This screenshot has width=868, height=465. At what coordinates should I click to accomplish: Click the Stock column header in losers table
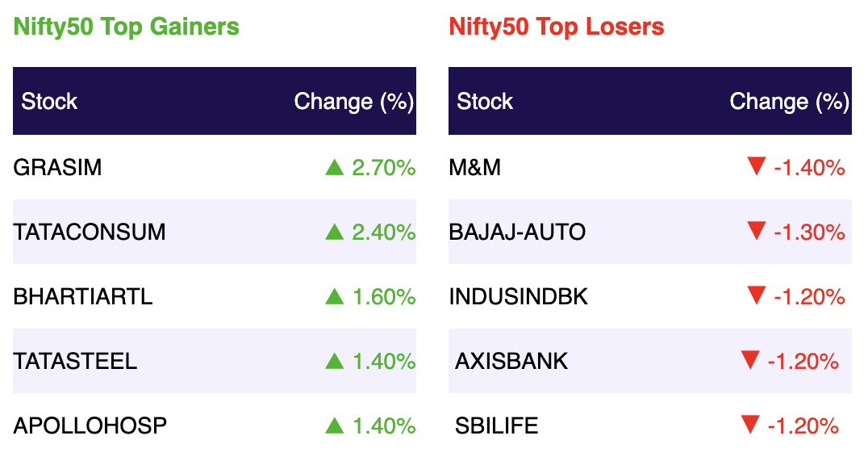tap(485, 102)
